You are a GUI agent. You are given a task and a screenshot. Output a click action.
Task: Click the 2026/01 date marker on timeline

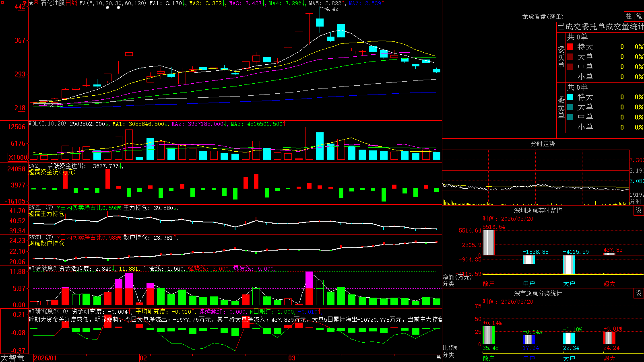point(45,358)
